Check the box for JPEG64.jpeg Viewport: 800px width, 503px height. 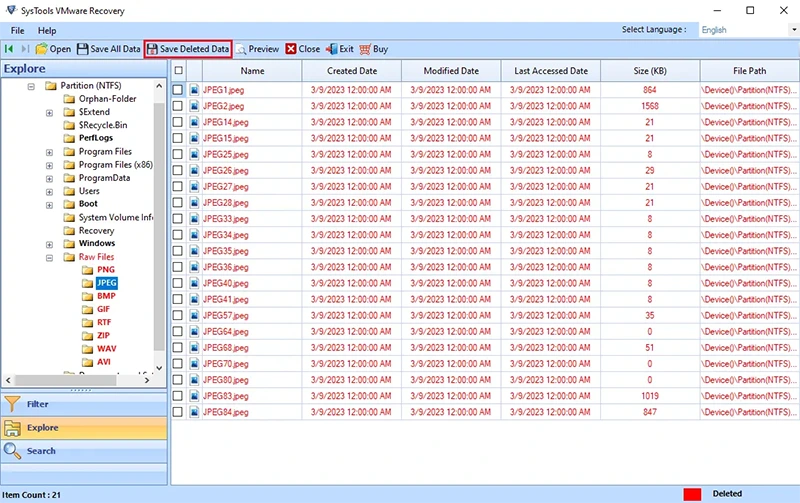pyautogui.click(x=178, y=332)
